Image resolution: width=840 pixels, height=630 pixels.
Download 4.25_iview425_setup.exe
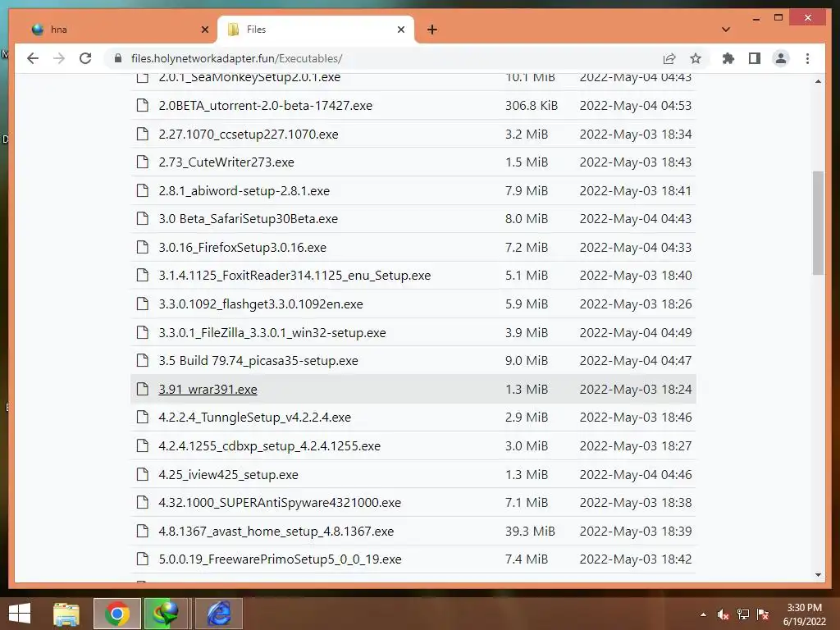click(228, 475)
